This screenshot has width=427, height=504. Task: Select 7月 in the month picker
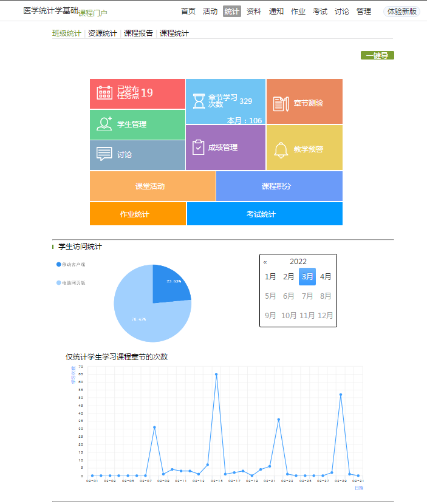pos(307,296)
